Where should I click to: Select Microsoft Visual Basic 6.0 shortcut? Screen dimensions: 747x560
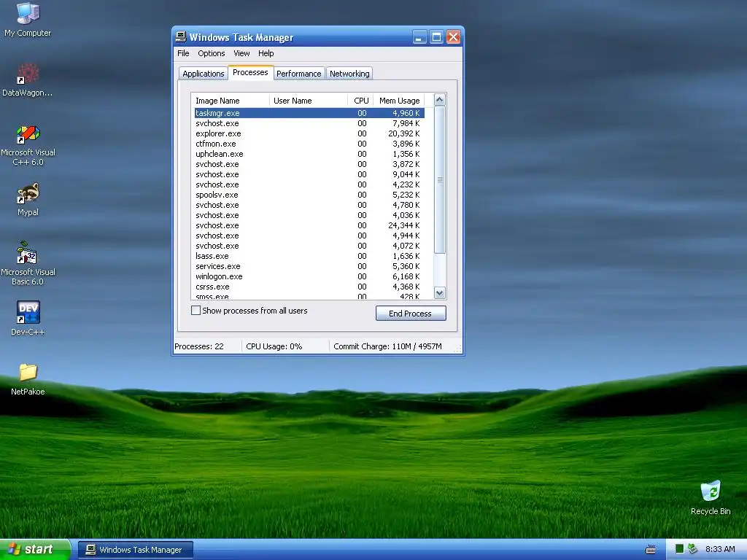[28, 263]
